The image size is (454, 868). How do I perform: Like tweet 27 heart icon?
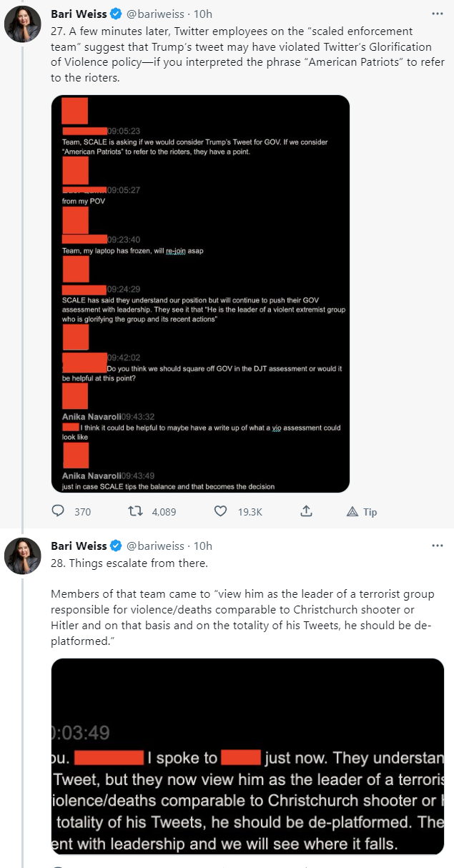click(x=221, y=511)
